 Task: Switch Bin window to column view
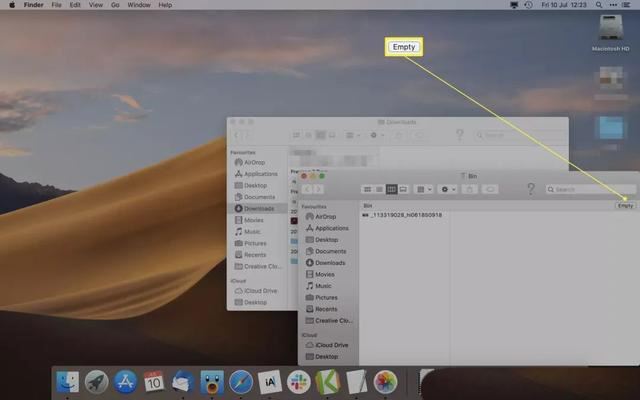coord(391,189)
